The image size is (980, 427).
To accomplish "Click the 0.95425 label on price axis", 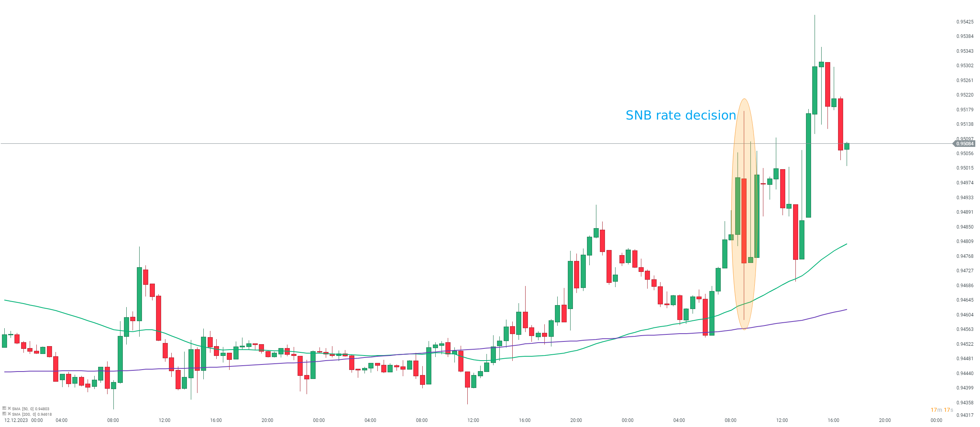I will click(965, 22).
